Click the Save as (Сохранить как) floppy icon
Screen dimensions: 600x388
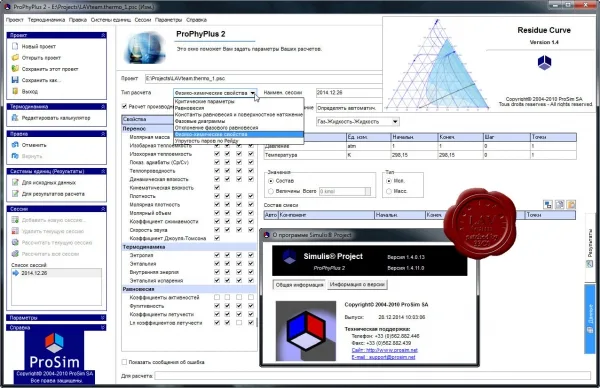point(15,80)
